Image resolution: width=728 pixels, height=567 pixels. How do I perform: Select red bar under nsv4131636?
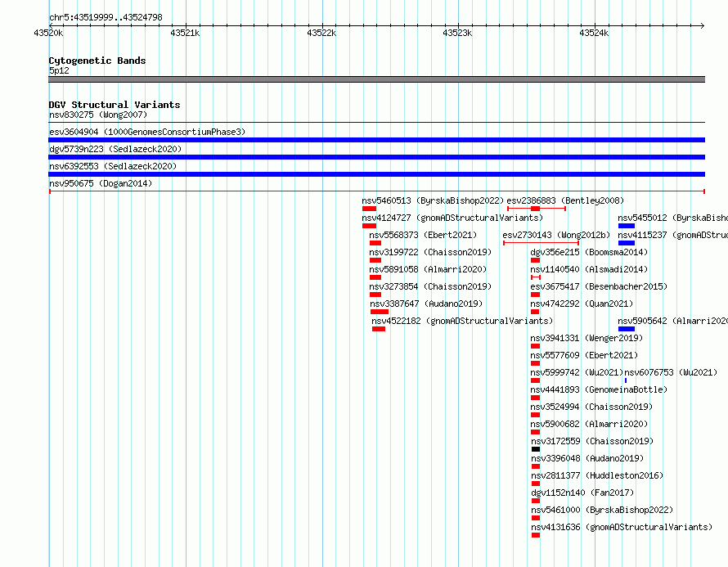(x=536, y=535)
